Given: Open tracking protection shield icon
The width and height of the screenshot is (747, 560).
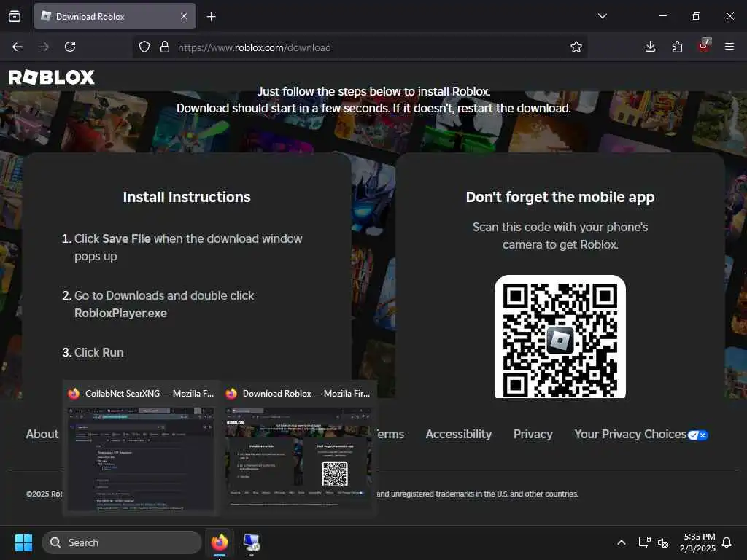Looking at the screenshot, I should pyautogui.click(x=144, y=47).
